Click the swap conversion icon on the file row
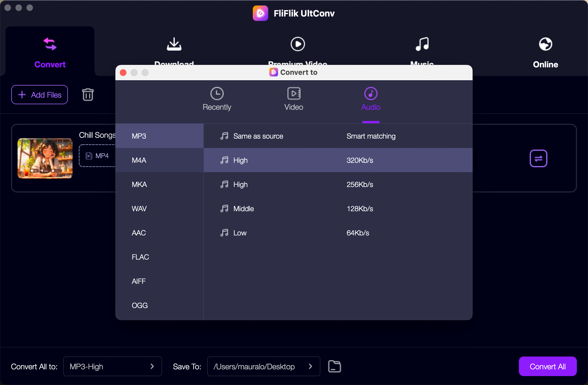Viewport: 588px width, 385px height. click(538, 158)
